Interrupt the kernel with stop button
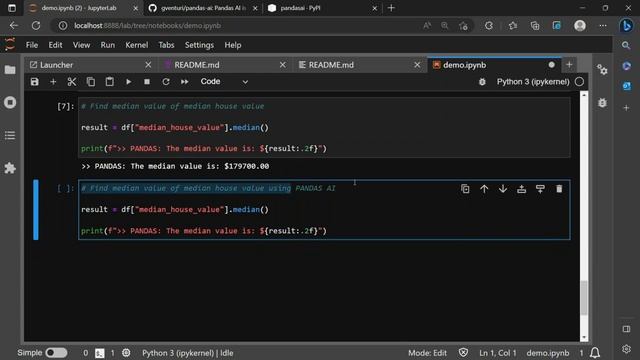The image size is (640, 360). coord(147,82)
